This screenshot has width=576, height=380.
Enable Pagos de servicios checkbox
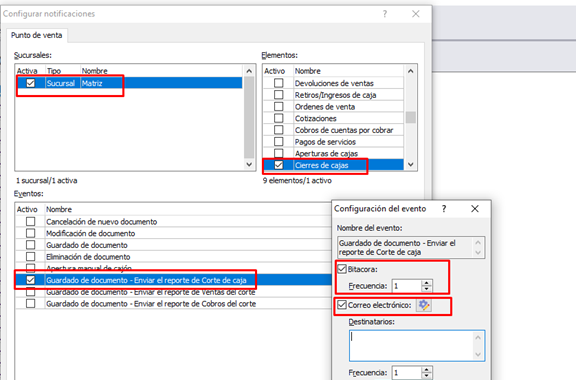coord(279,142)
